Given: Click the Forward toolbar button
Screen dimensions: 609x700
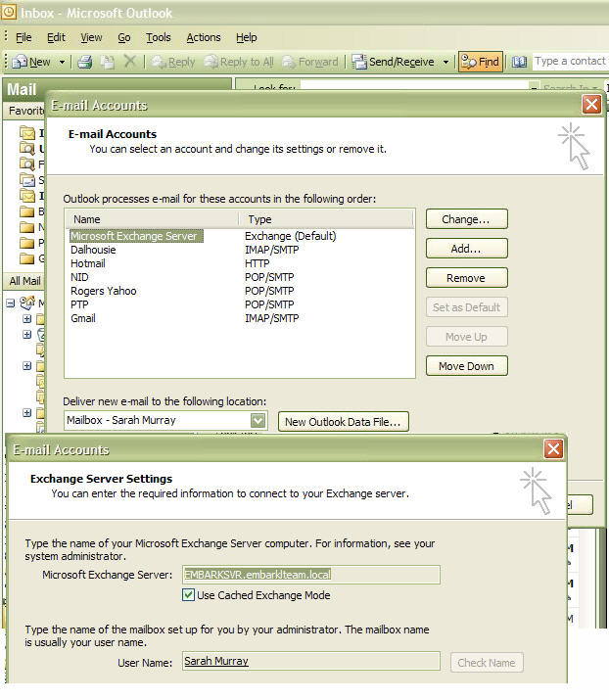Looking at the screenshot, I should pos(309,62).
